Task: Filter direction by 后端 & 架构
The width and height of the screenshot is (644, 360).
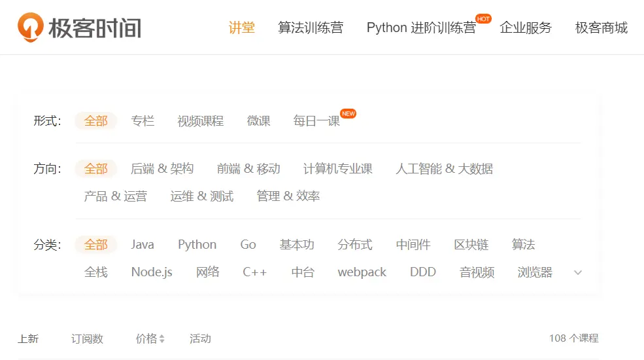Action: [162, 168]
